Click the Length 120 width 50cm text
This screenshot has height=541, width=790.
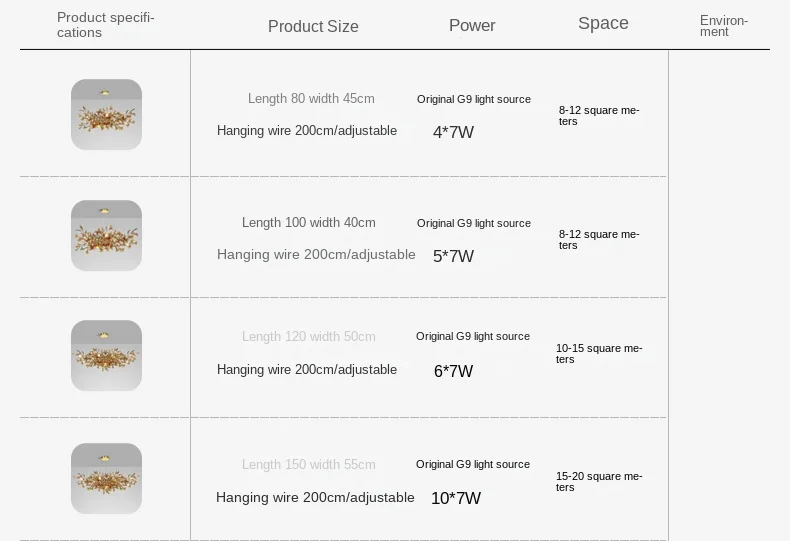[309, 336]
